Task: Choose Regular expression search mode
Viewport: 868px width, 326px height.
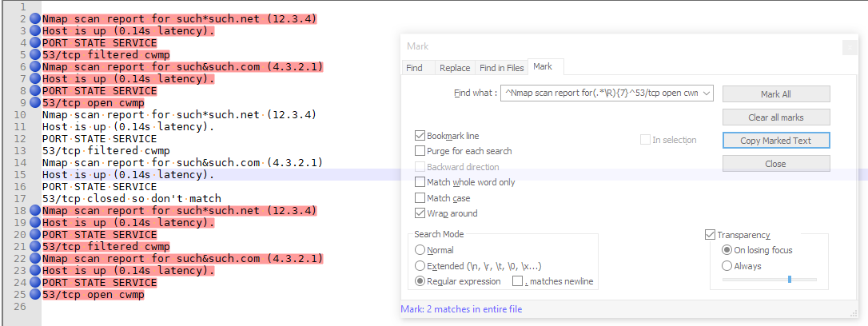Action: (x=420, y=281)
